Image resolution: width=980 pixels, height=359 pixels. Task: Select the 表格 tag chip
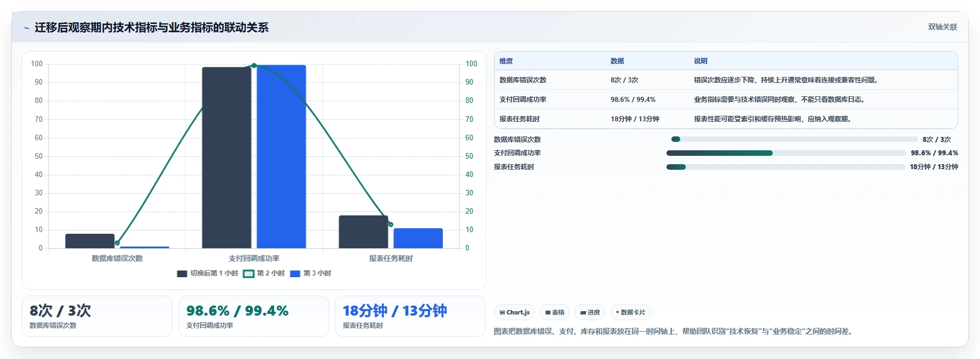[554, 312]
